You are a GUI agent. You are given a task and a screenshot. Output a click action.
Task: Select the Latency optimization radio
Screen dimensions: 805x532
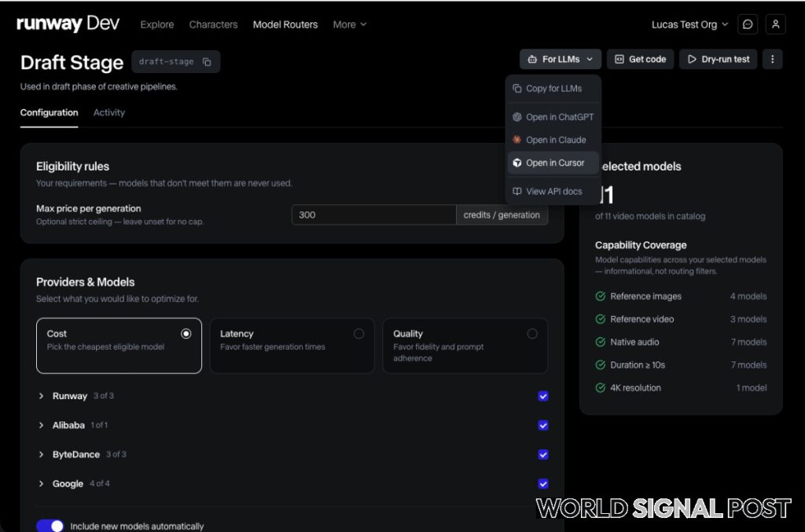coord(358,334)
